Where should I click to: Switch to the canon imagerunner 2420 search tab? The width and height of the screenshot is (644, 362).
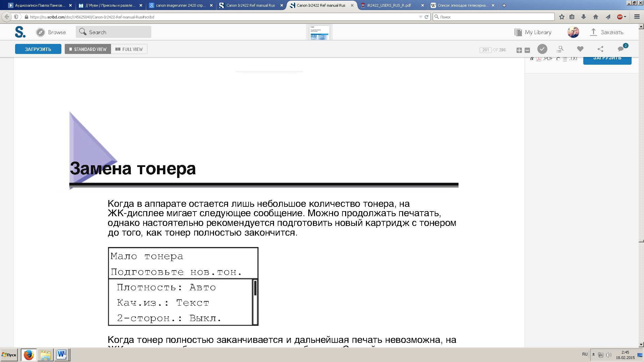coord(180,5)
